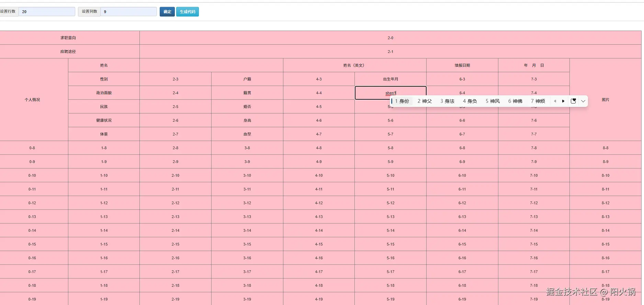Image resolution: width=644 pixels, height=305 pixels.
Task: Select cell 7-3
Action: point(534,79)
